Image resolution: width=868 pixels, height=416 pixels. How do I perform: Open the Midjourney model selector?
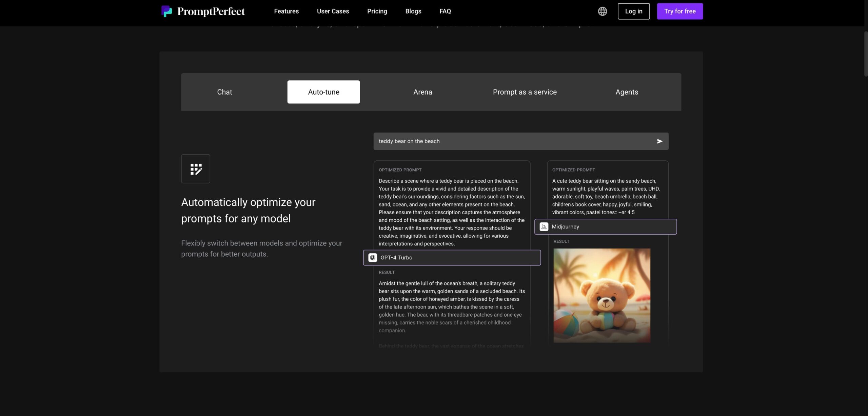tap(606, 226)
